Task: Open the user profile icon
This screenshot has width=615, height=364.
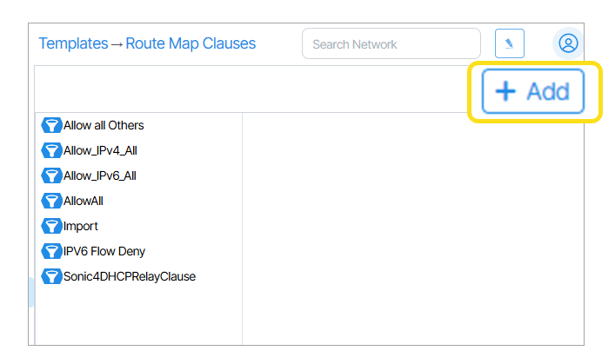Action: (x=568, y=43)
